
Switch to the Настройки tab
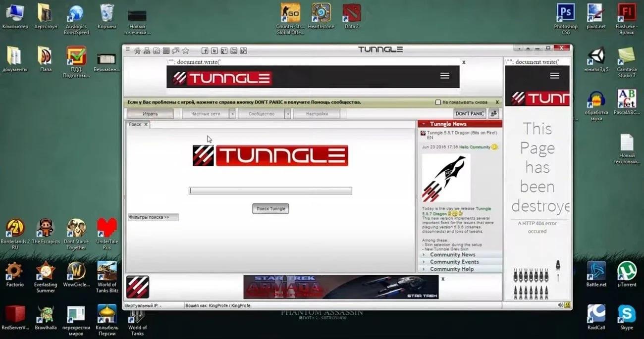[x=317, y=114]
